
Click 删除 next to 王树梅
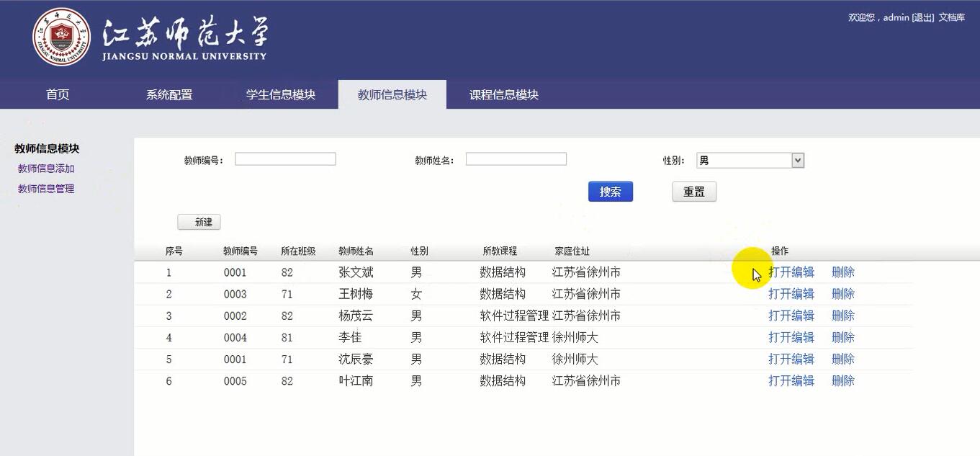pyautogui.click(x=842, y=294)
